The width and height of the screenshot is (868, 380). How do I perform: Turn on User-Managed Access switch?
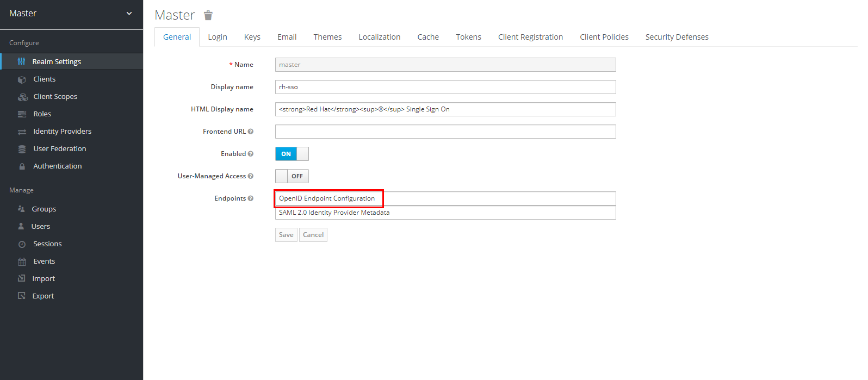292,176
